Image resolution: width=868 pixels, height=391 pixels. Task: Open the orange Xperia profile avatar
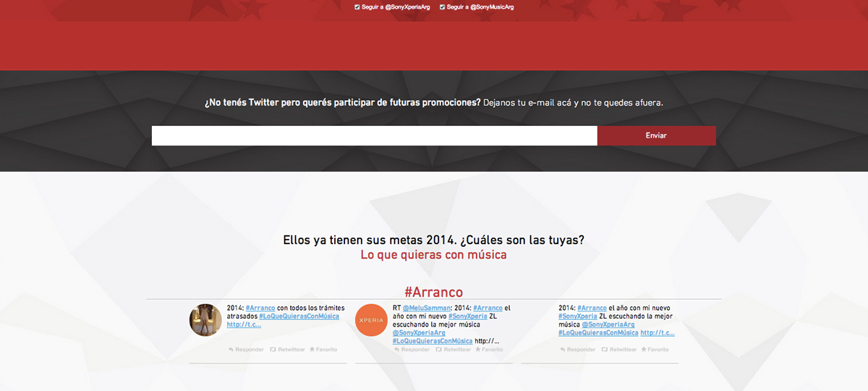coord(372,320)
